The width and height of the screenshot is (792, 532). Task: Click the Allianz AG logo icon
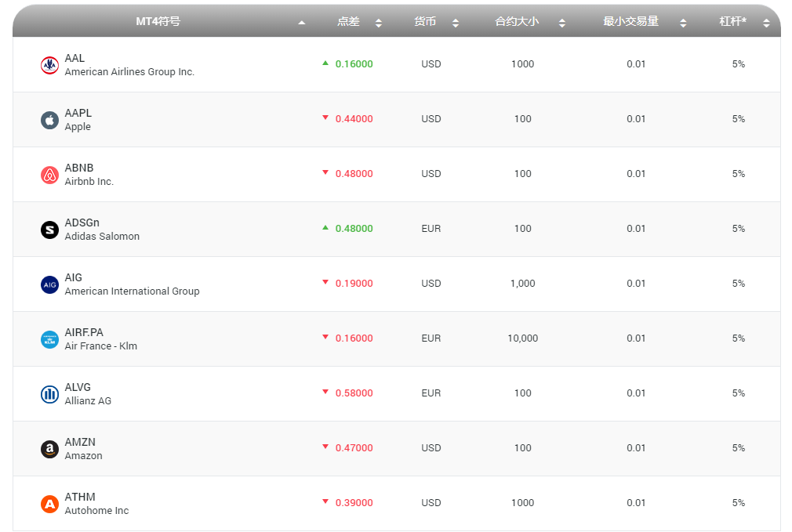click(49, 394)
